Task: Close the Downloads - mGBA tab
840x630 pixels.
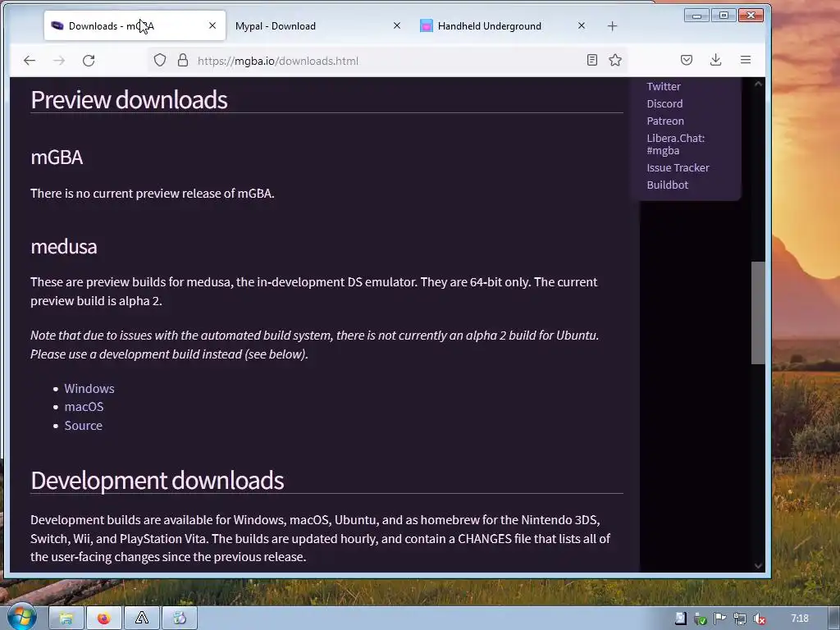Action: (212, 25)
